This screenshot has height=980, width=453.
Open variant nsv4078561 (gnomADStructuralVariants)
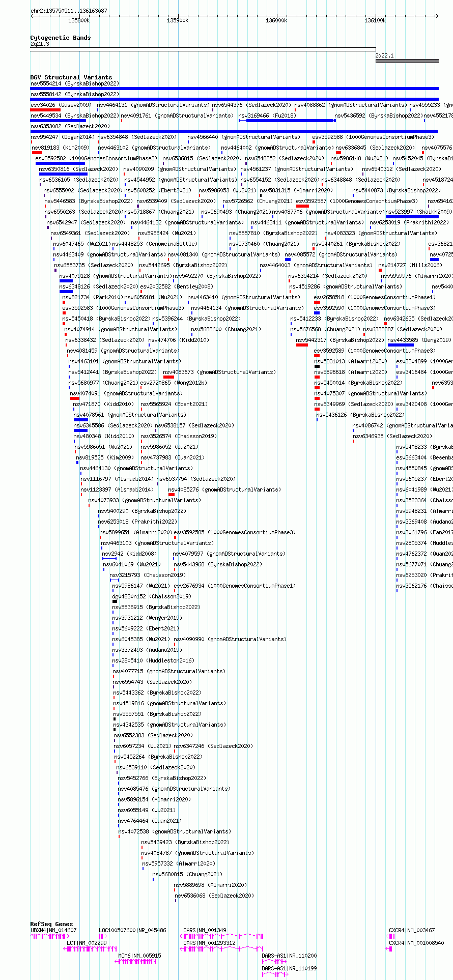tap(81, 420)
